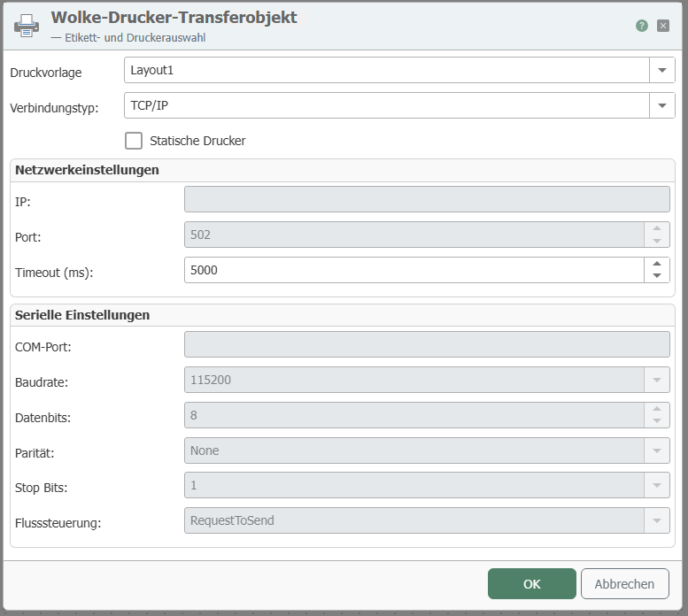Increase Timeout value with up arrow

pyautogui.click(x=656, y=264)
